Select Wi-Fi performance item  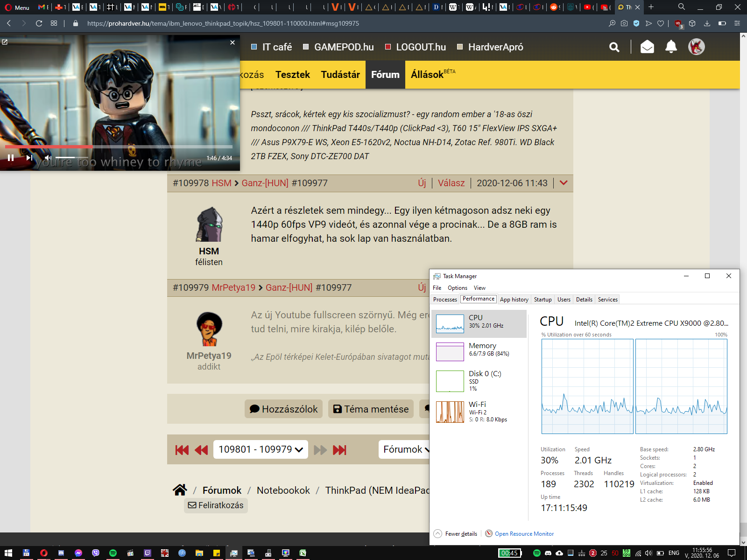click(x=479, y=412)
